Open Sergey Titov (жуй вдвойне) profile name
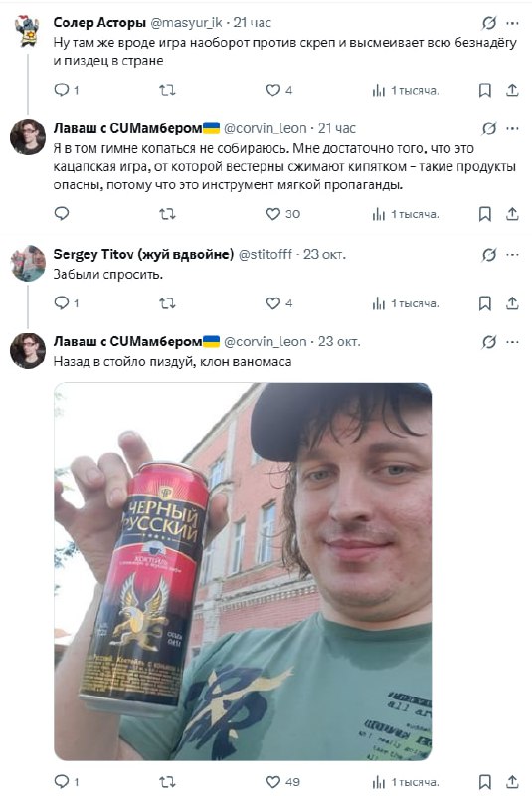 143,254
